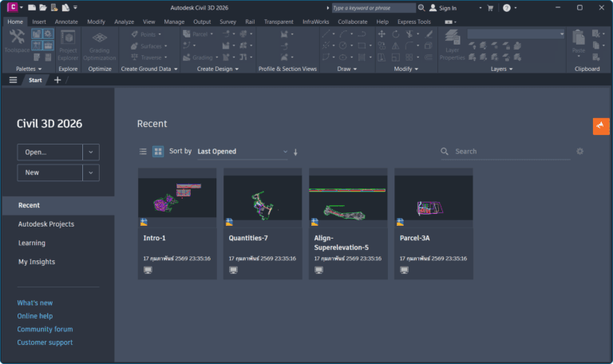This screenshot has height=364, width=613.
Task: Select the Line tool in Draw panel
Action: (x=326, y=34)
